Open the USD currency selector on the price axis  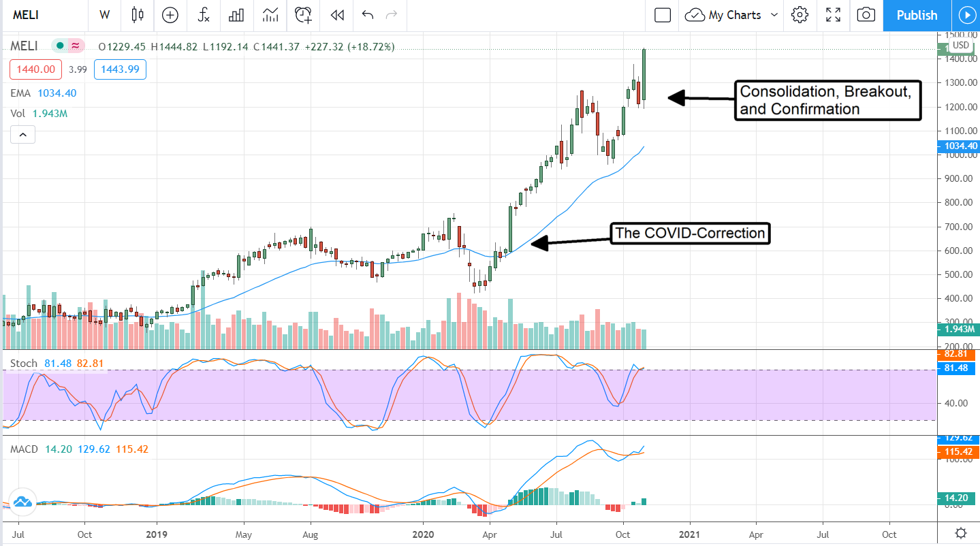click(x=960, y=46)
